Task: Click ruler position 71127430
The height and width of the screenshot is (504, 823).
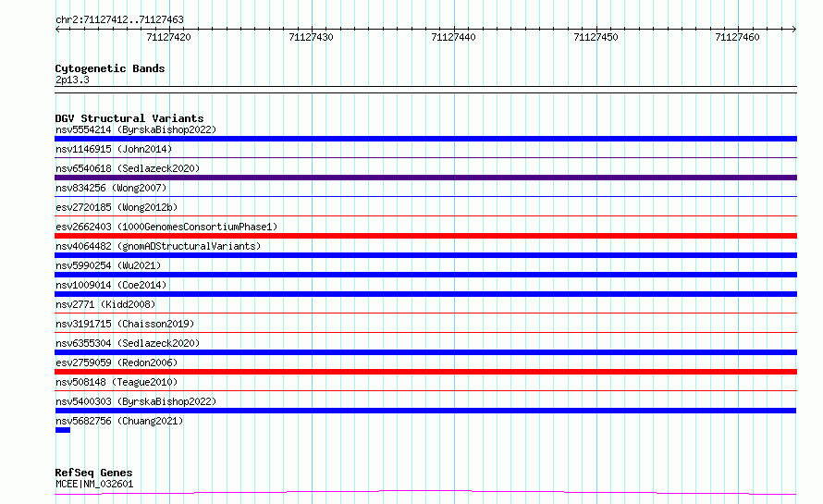Action: [x=312, y=37]
